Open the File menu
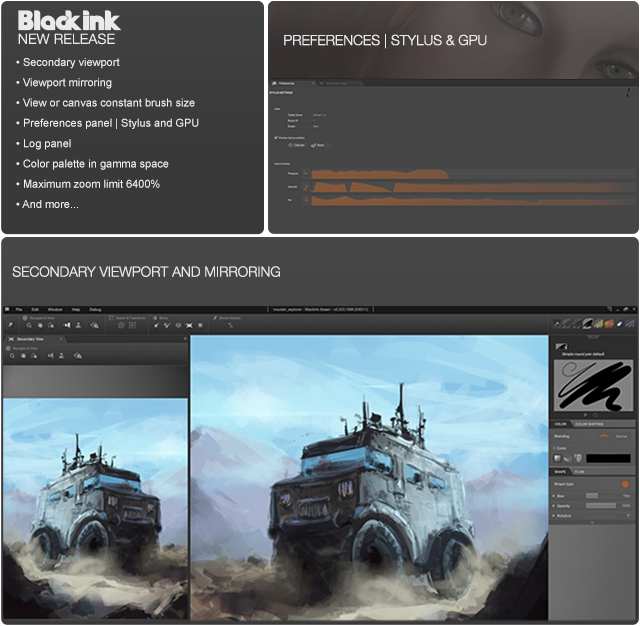Screen dimensions: 640x626 pyautogui.click(x=19, y=310)
